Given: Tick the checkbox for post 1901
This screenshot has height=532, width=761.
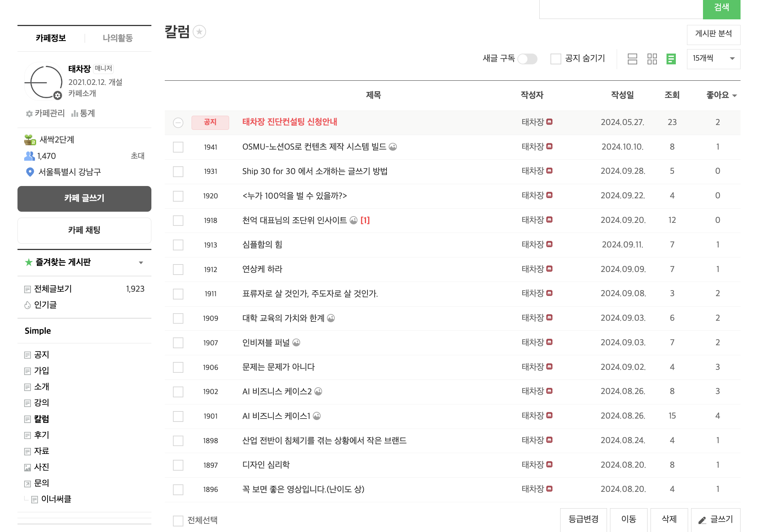Looking at the screenshot, I should pos(178,416).
